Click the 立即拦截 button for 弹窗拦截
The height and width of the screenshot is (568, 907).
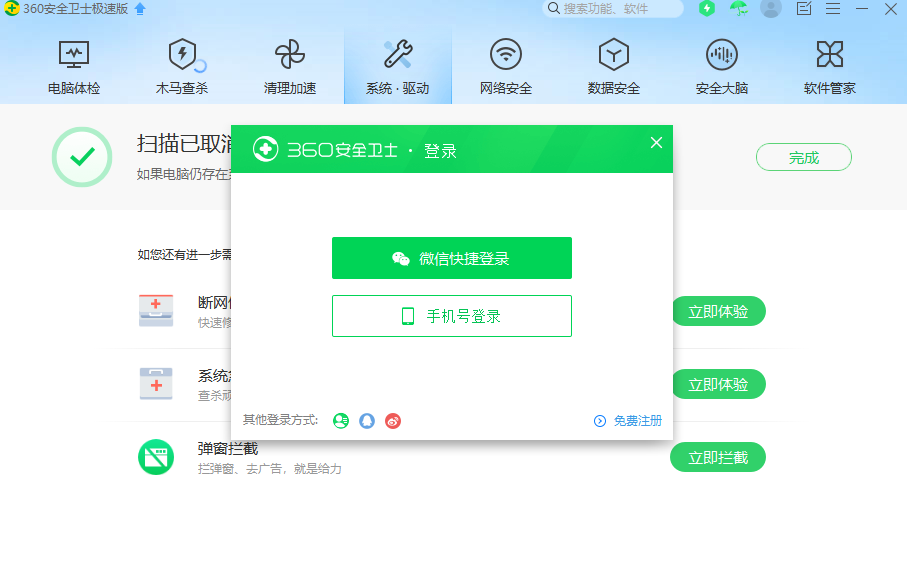717,457
